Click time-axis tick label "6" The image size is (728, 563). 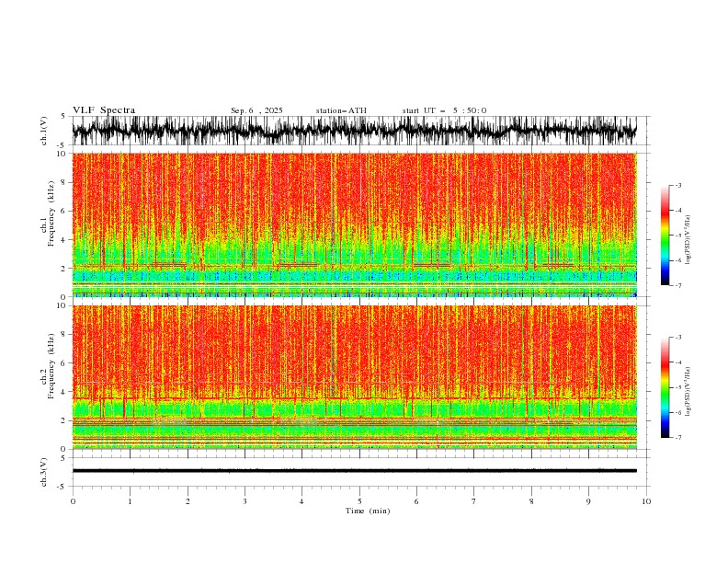pyautogui.click(x=416, y=501)
